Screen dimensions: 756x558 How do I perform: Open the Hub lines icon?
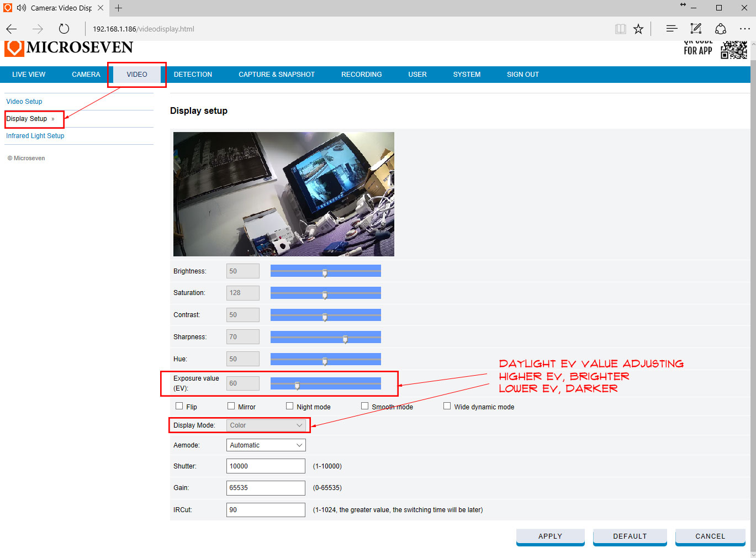pos(672,29)
